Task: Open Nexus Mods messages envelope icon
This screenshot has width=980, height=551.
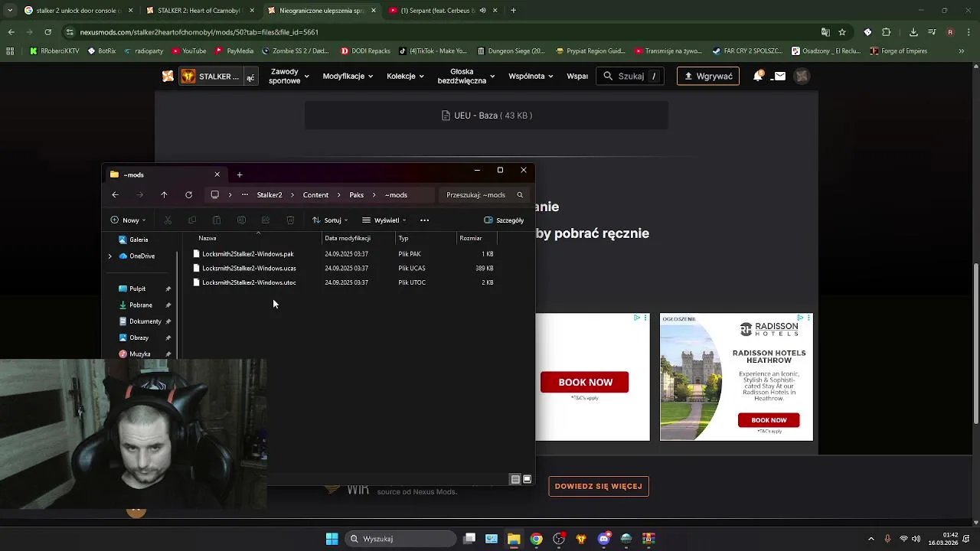Action: coord(779,77)
